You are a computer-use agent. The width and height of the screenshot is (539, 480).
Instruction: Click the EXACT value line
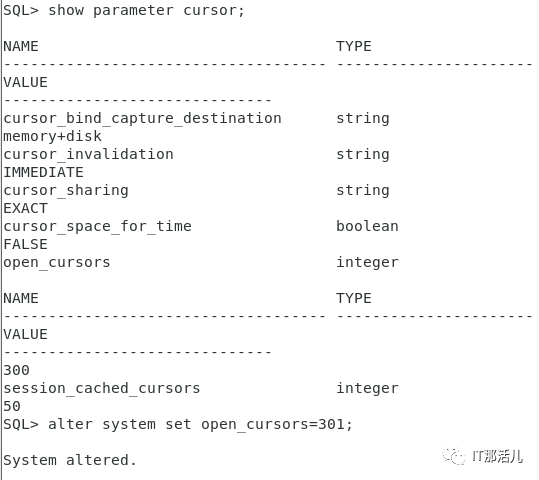pos(25,208)
